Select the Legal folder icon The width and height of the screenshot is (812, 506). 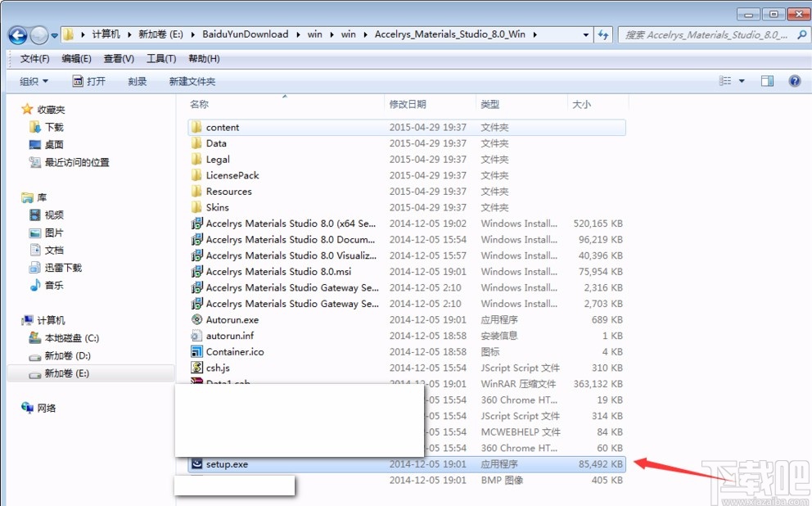point(196,160)
